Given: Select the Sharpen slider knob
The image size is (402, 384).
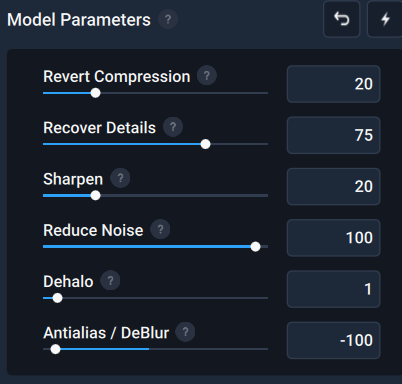Looking at the screenshot, I should pyautogui.click(x=95, y=196).
